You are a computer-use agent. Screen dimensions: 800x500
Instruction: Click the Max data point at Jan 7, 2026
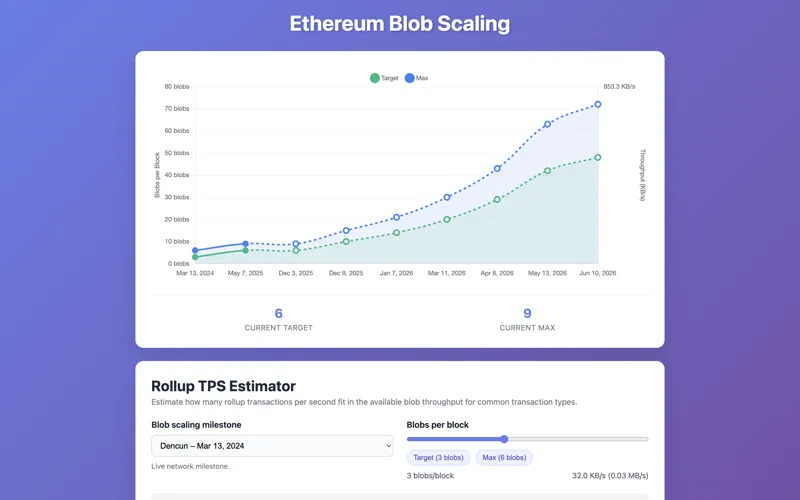396,217
